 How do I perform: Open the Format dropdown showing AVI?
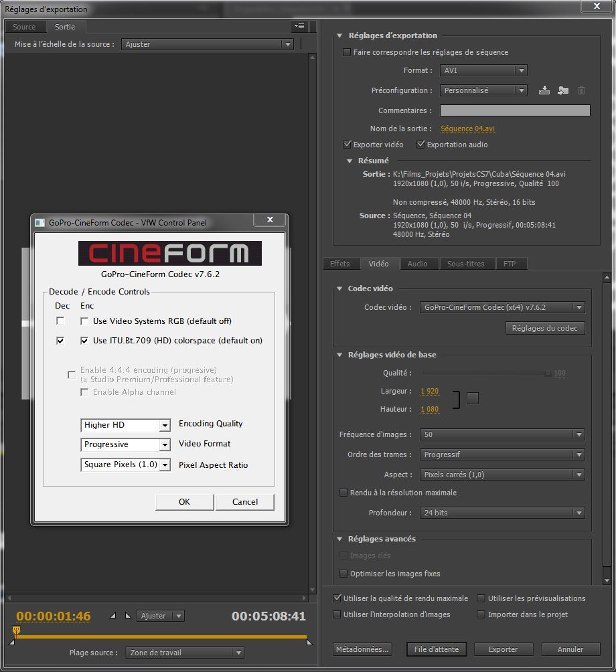(483, 70)
